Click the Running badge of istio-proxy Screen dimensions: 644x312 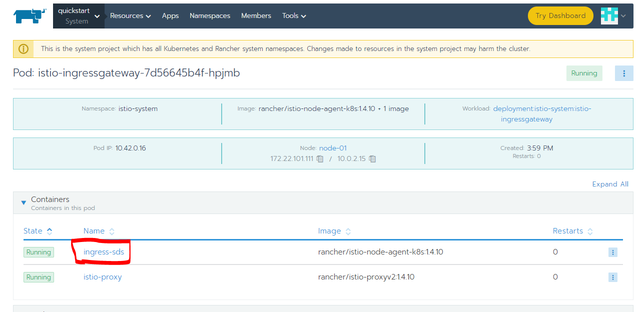(x=39, y=277)
